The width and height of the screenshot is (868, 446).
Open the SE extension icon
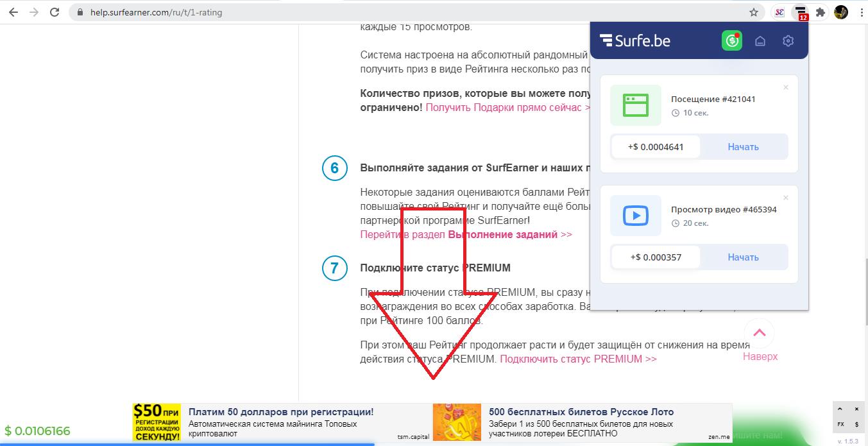pos(779,12)
